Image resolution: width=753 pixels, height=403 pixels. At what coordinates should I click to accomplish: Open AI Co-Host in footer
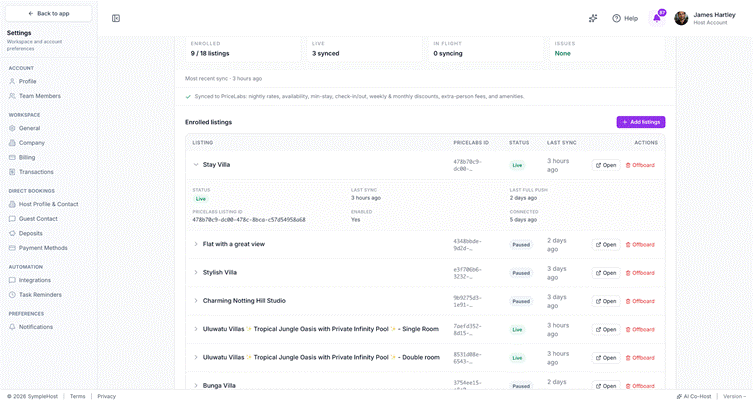point(694,396)
